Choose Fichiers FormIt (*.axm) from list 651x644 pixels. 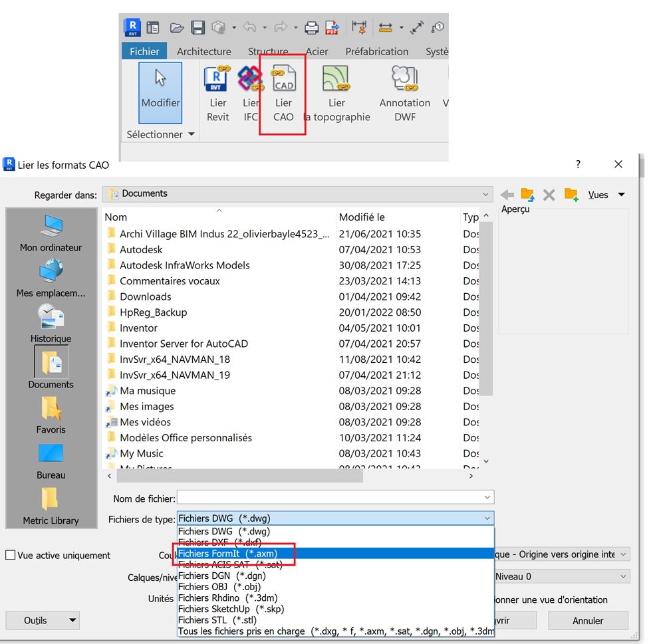pos(228,553)
